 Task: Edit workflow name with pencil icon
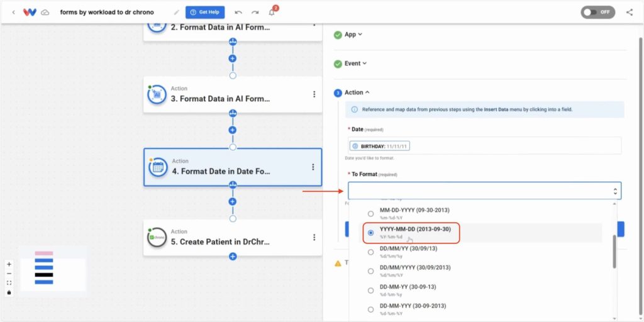tap(177, 13)
